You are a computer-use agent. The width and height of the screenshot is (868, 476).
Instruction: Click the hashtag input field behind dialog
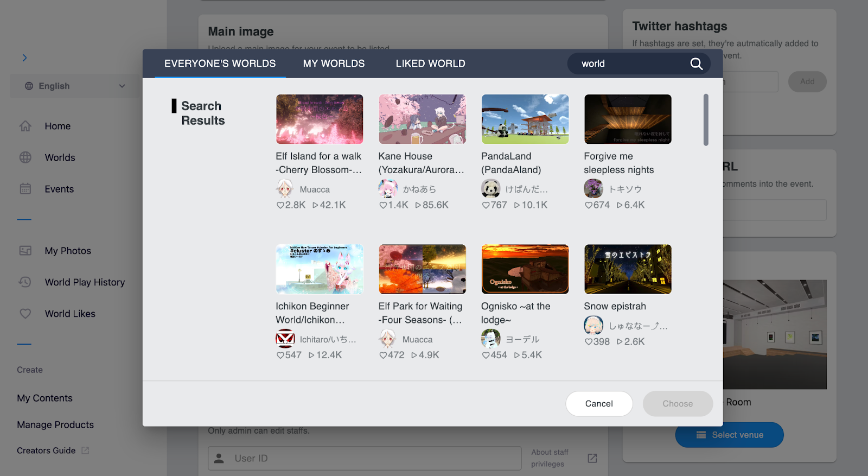tap(751, 81)
